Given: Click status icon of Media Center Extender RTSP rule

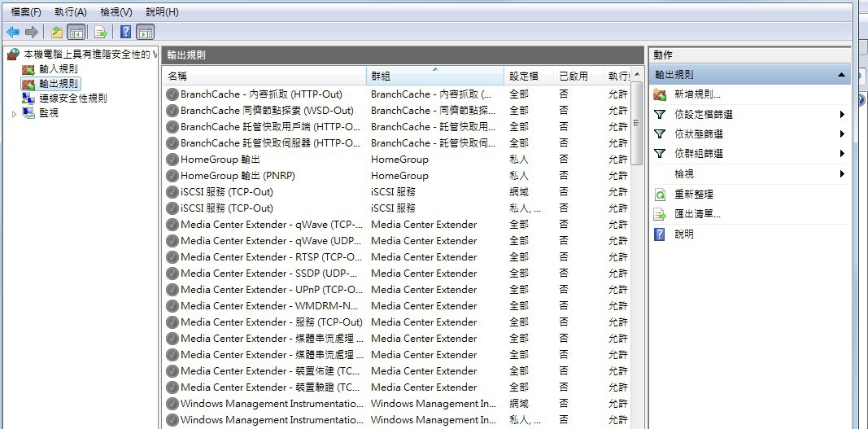Looking at the screenshot, I should [172, 257].
